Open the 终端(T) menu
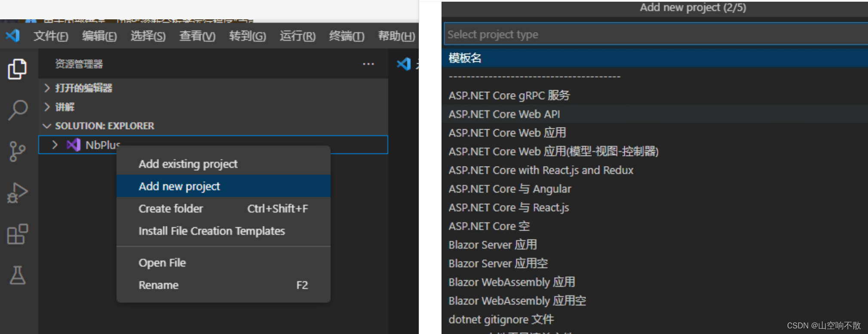The height and width of the screenshot is (334, 868). [347, 36]
